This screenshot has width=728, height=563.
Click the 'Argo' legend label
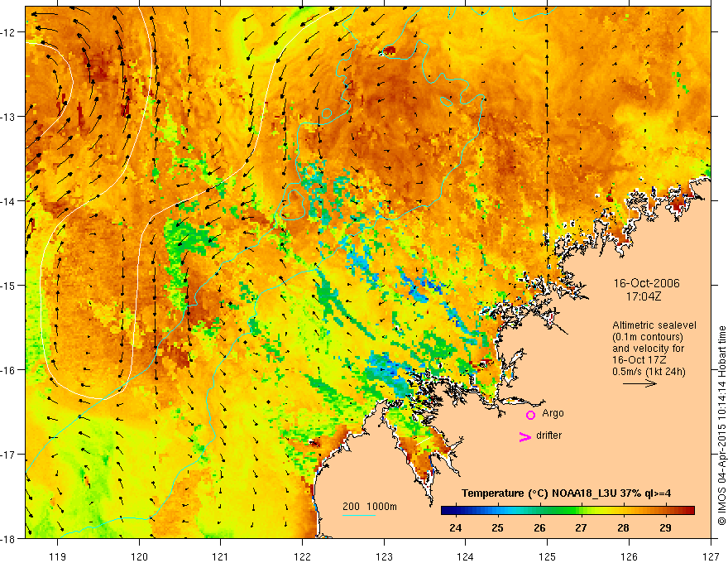pyautogui.click(x=553, y=413)
